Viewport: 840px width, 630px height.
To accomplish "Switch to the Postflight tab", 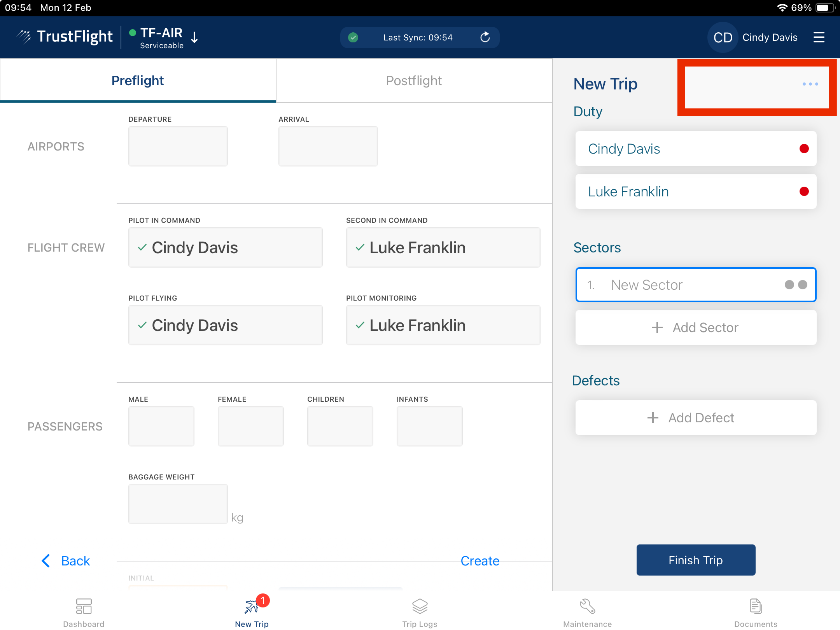I will point(414,80).
